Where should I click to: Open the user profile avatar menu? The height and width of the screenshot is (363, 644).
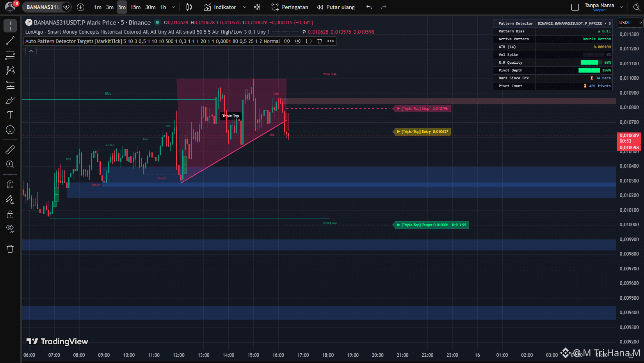pos(10,7)
